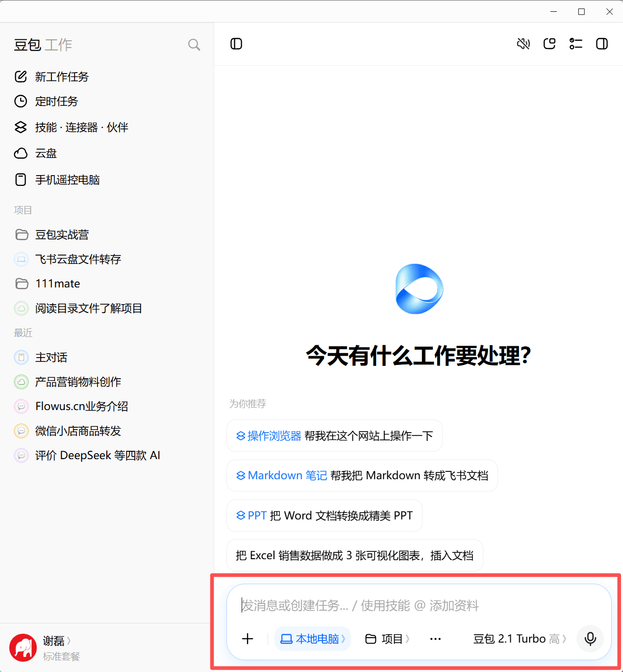Viewport: 623px width, 672px height.
Task: Choose Excel 销售数据 chart suggestion
Action: [x=355, y=555]
